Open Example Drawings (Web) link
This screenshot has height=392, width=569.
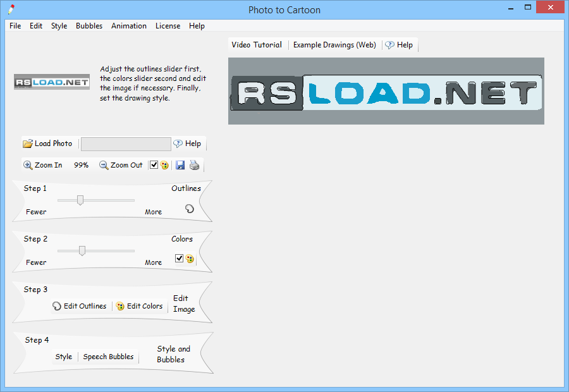(334, 45)
